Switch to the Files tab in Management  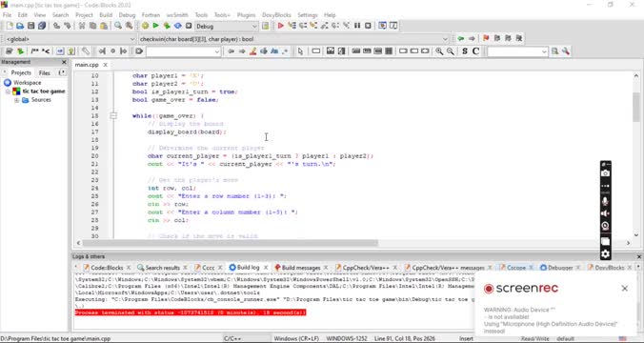(x=45, y=72)
